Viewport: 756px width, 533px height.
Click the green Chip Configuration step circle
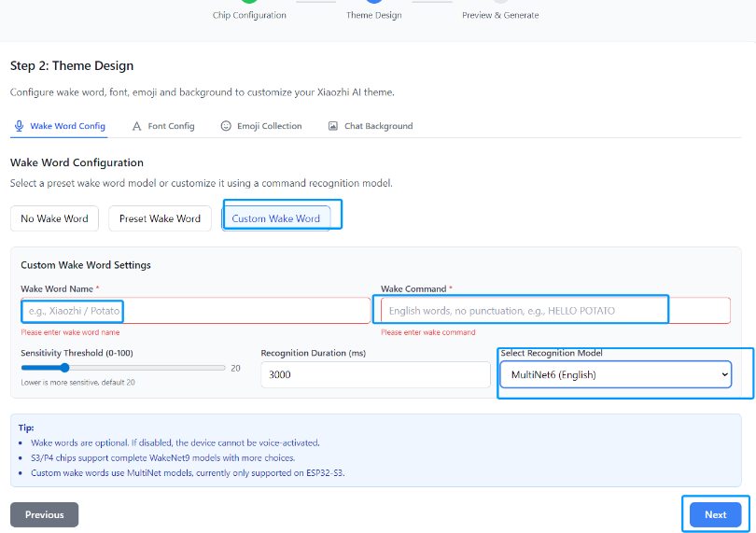pyautogui.click(x=248, y=2)
